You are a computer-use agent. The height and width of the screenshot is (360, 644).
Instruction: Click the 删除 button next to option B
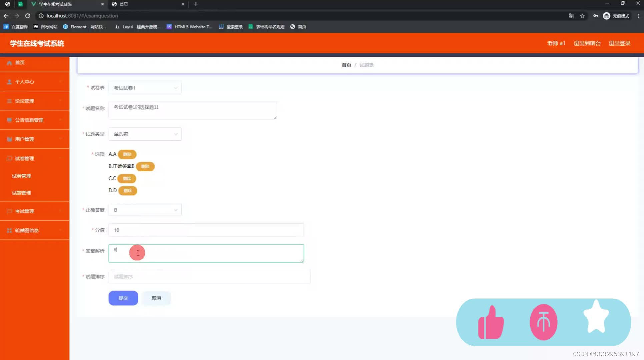point(146,166)
